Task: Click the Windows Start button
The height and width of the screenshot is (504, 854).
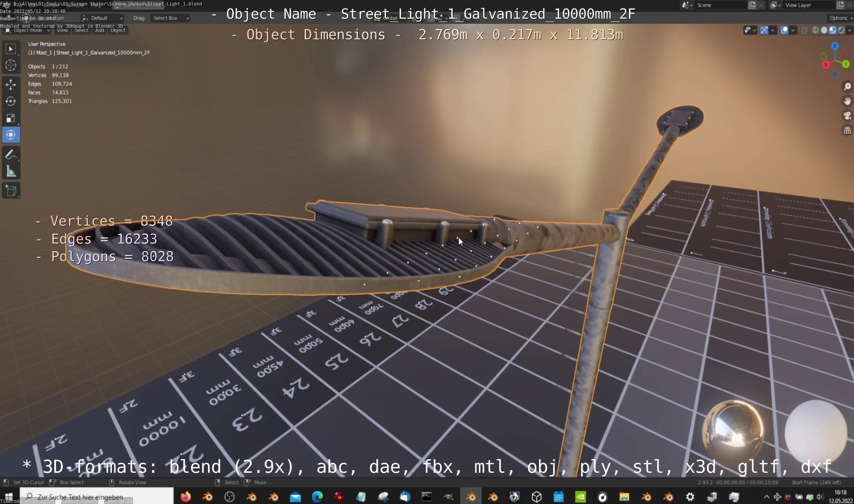Action: 9,497
